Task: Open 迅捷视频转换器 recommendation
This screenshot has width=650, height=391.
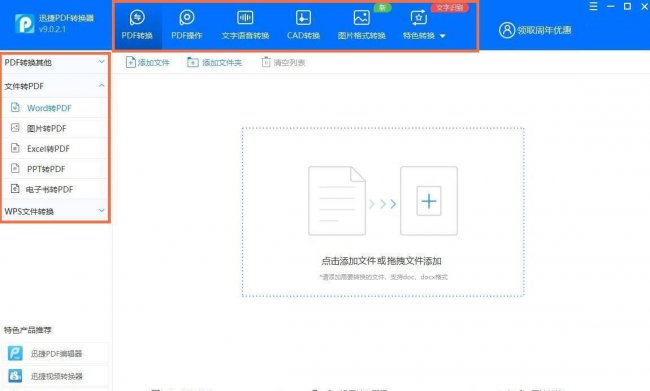Action: 55,376
